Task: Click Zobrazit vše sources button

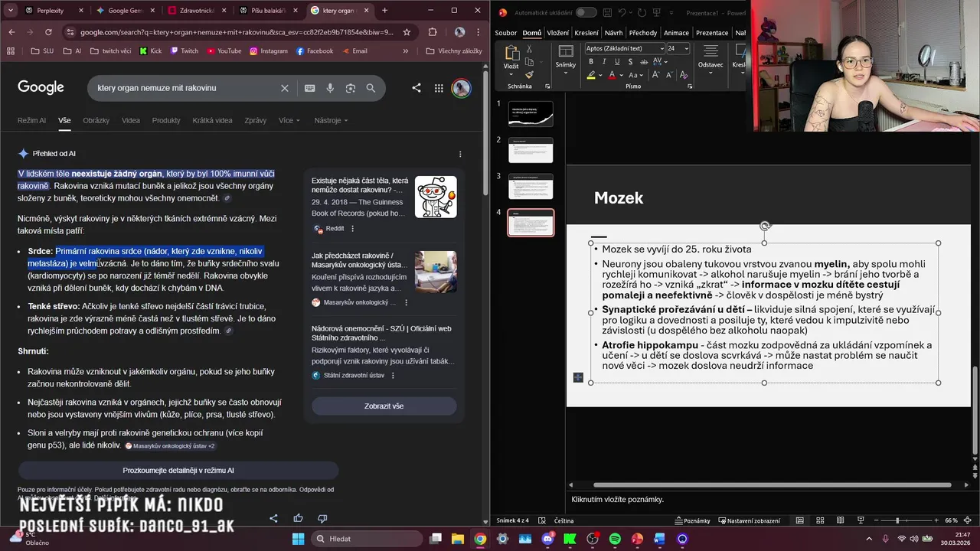Action: [x=384, y=406]
